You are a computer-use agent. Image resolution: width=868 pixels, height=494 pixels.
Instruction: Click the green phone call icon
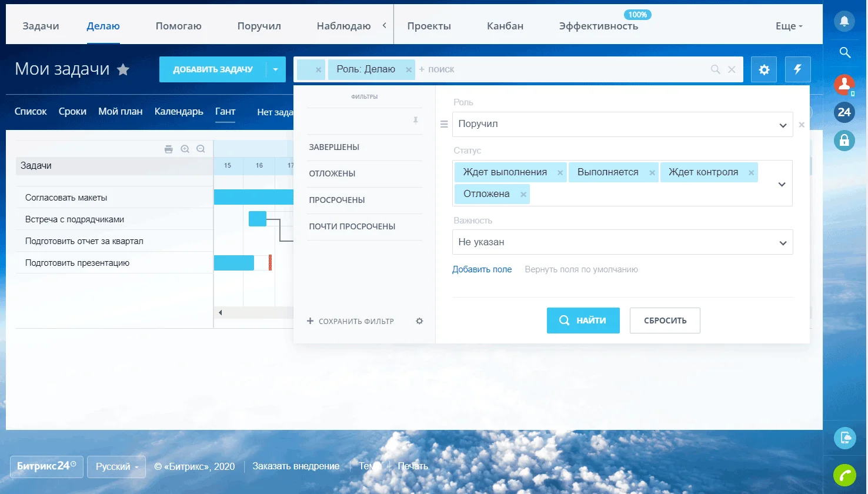[x=844, y=475]
